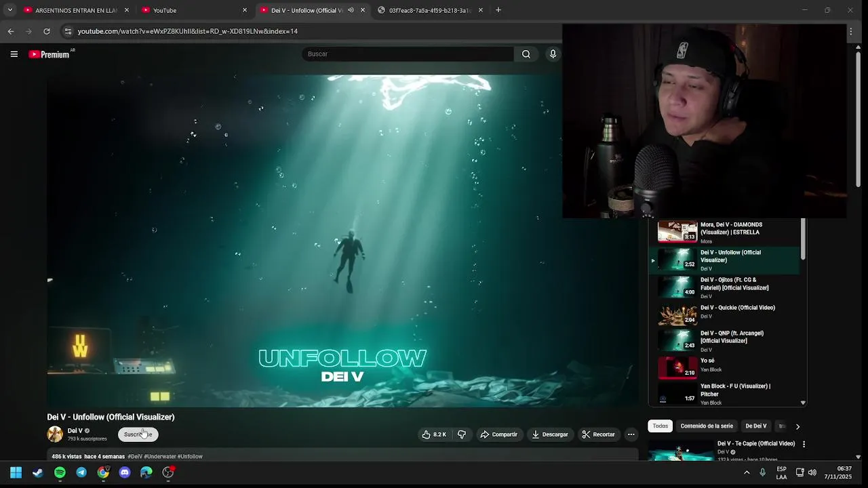
Task: Dislike the video with thumbs down
Action: pos(462,434)
